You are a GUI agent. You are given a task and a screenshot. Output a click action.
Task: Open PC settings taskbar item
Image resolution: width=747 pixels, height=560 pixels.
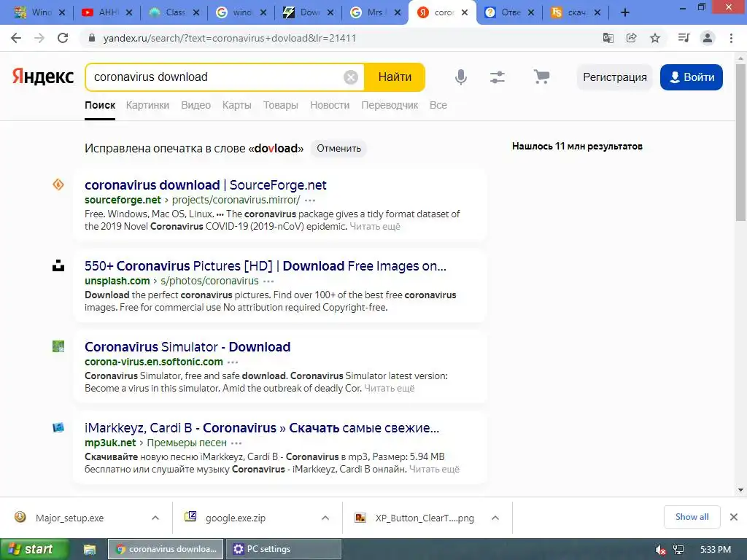[284, 550]
